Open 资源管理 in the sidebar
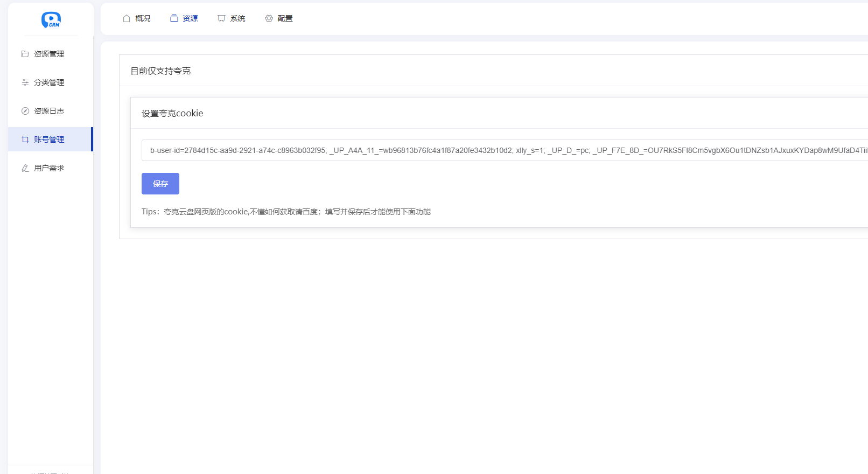The height and width of the screenshot is (474, 868). coord(49,54)
